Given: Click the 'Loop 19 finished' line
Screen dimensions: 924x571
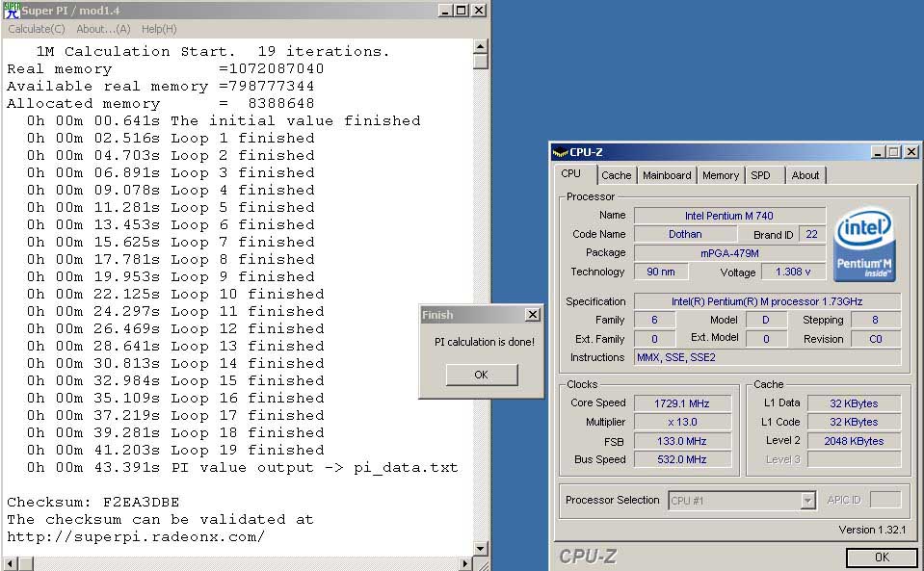Looking at the screenshot, I should click(x=175, y=451).
